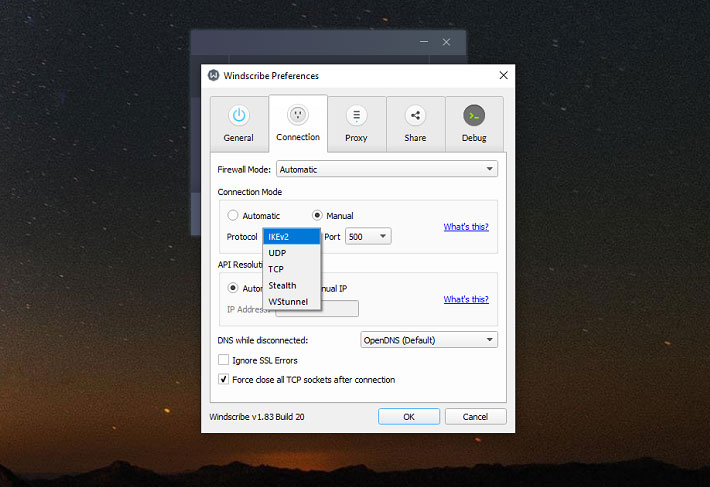710x487 pixels.
Task: Click the Debug terminal icon
Action: click(x=474, y=115)
